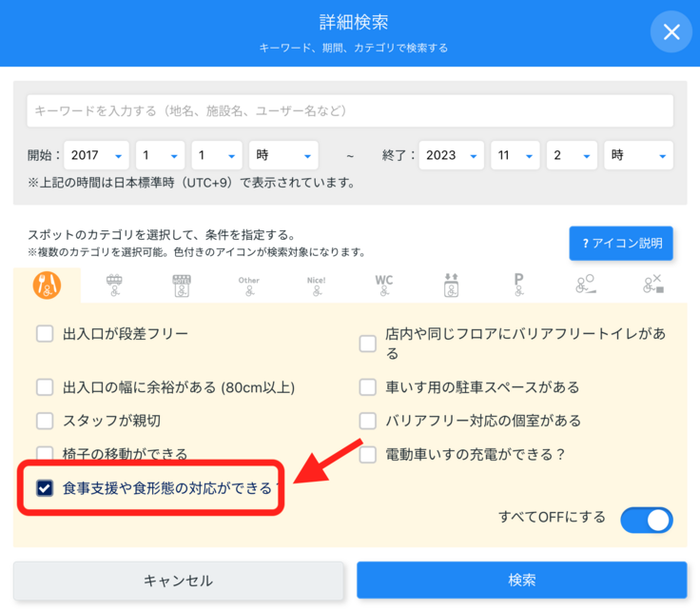
Task: Select the orange restaurant category icon
Action: 47,285
